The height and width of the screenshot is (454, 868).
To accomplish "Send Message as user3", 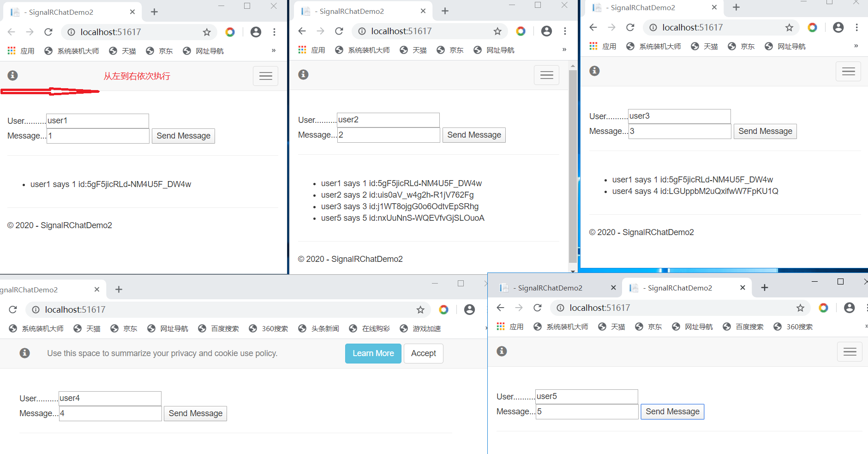I will (765, 131).
